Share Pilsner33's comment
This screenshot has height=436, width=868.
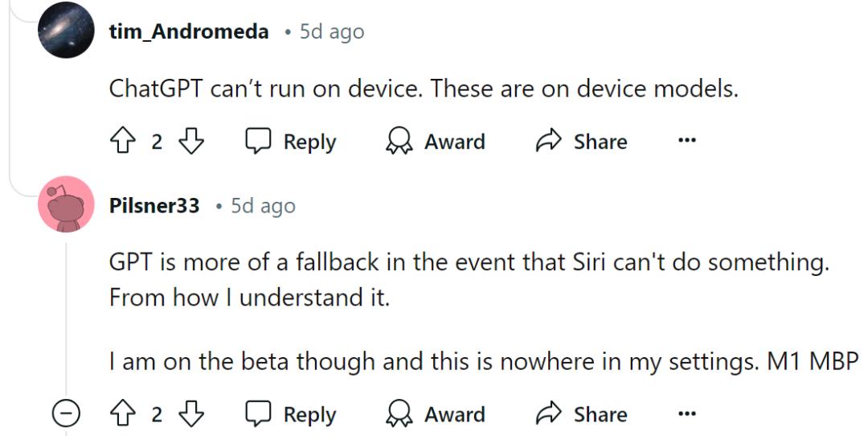[581, 415]
